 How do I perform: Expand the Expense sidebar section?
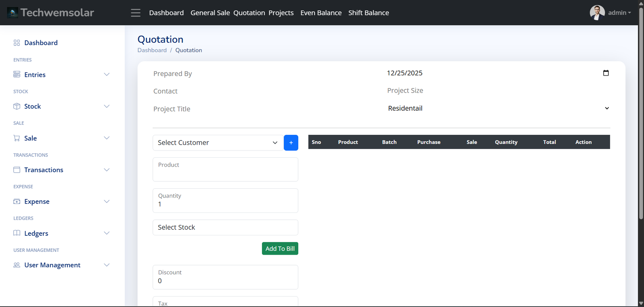[107, 202]
